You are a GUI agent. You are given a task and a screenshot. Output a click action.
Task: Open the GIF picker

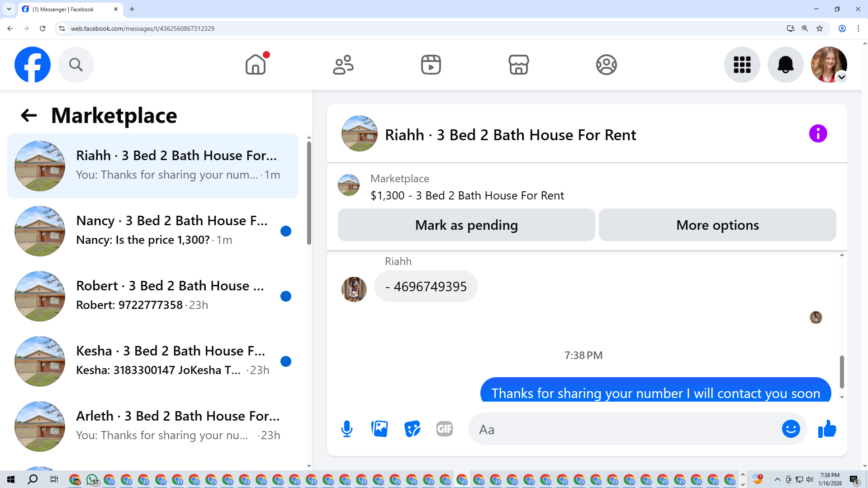tap(445, 429)
